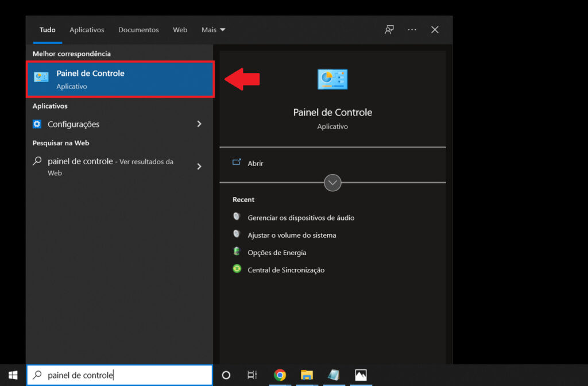Click Gerenciar os dispositivos de áudio
The image size is (588, 386).
coord(301,218)
